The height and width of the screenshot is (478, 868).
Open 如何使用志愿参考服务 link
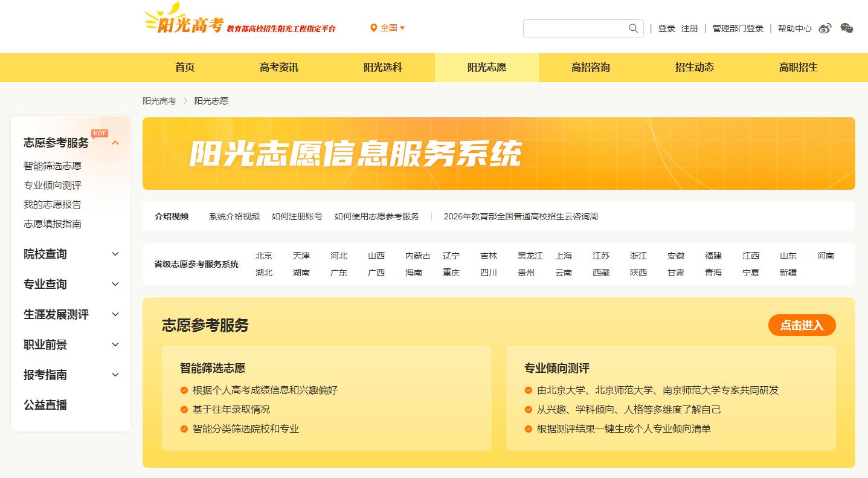[x=377, y=216]
